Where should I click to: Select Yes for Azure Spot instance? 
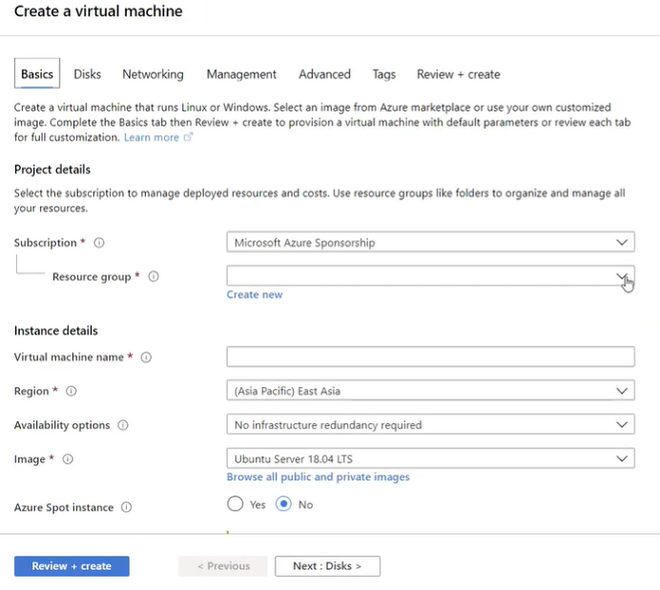tap(235, 504)
